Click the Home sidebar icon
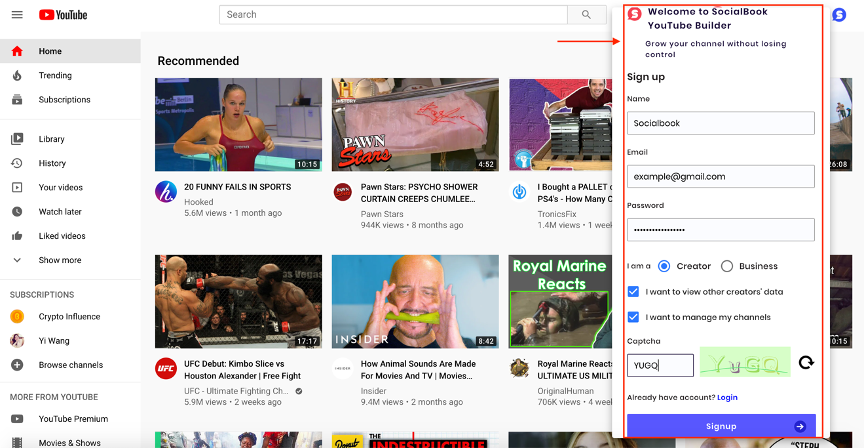This screenshot has width=864, height=448. coord(17,51)
